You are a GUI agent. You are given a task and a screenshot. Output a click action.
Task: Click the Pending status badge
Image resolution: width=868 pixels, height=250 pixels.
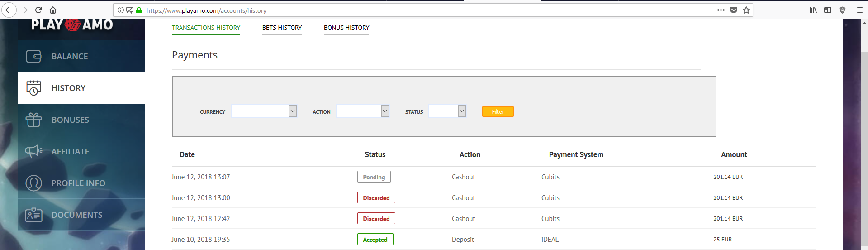click(x=374, y=177)
